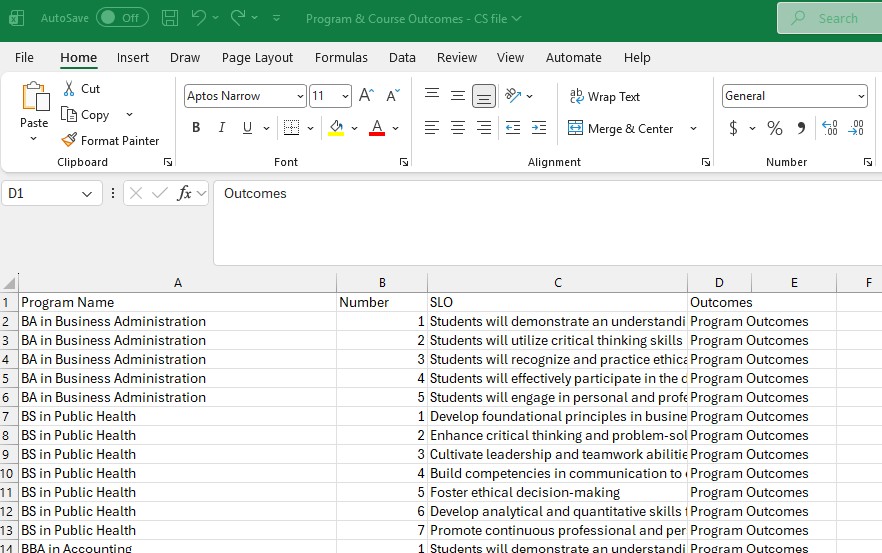Toggle bold formatting

tap(196, 128)
